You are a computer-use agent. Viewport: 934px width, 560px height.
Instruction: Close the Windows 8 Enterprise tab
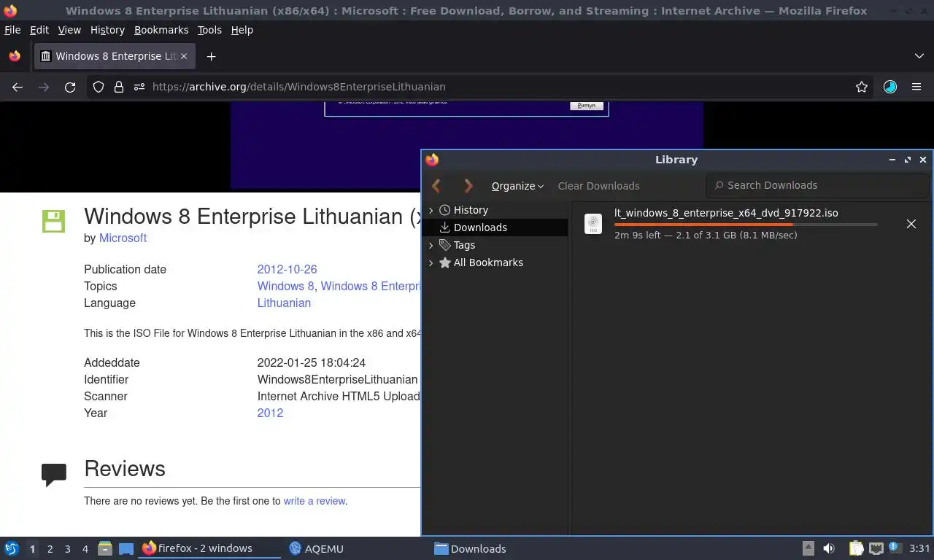(x=184, y=56)
